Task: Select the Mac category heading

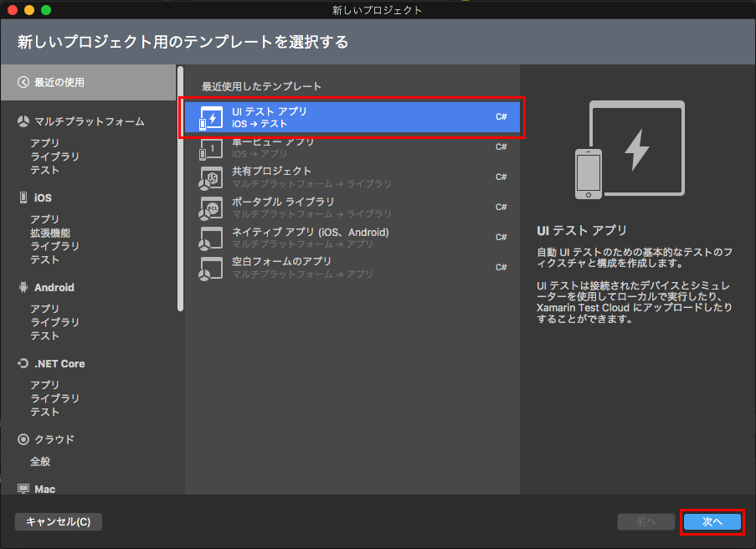Action: [45, 489]
